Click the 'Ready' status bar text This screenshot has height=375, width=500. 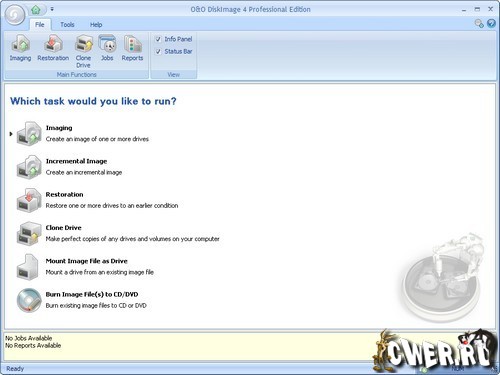click(x=15, y=369)
